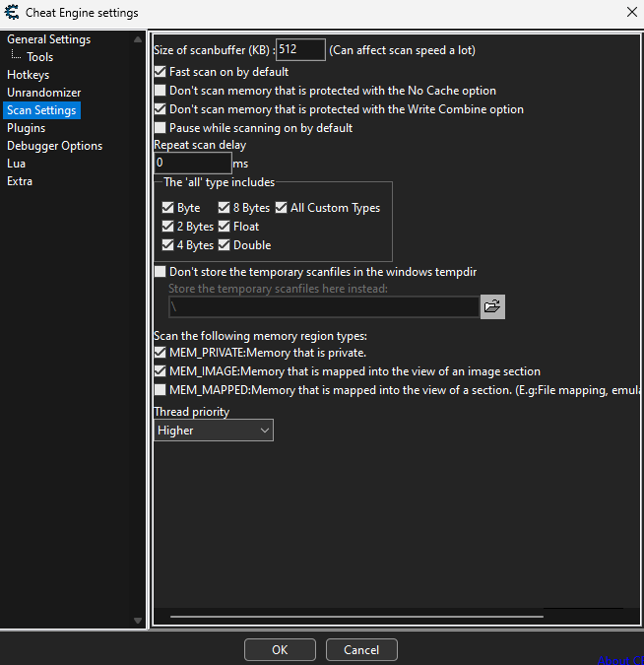The height and width of the screenshot is (665, 644).
Task: Select Tools under General Settings
Action: [39, 57]
